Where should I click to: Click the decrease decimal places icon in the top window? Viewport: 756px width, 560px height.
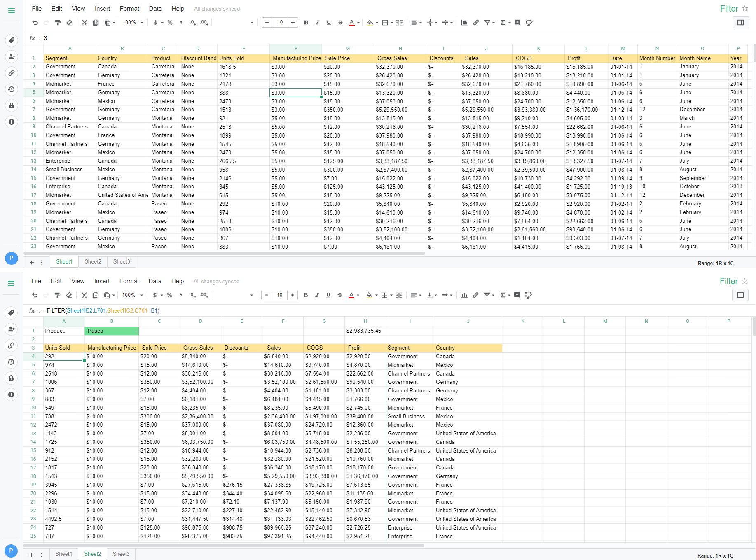192,23
